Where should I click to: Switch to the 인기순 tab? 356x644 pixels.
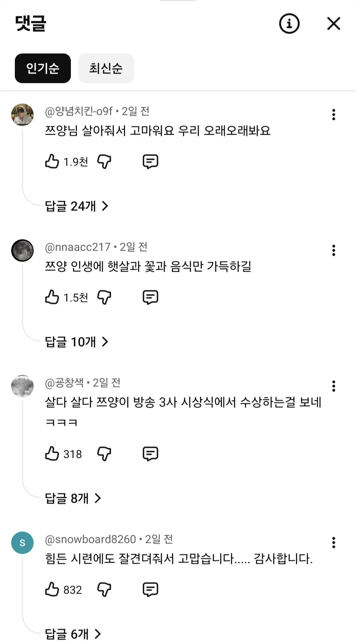(43, 68)
